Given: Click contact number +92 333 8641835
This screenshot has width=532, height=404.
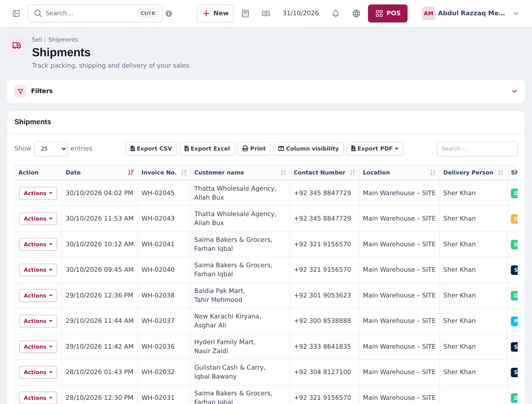Looking at the screenshot, I should pyautogui.click(x=322, y=347).
